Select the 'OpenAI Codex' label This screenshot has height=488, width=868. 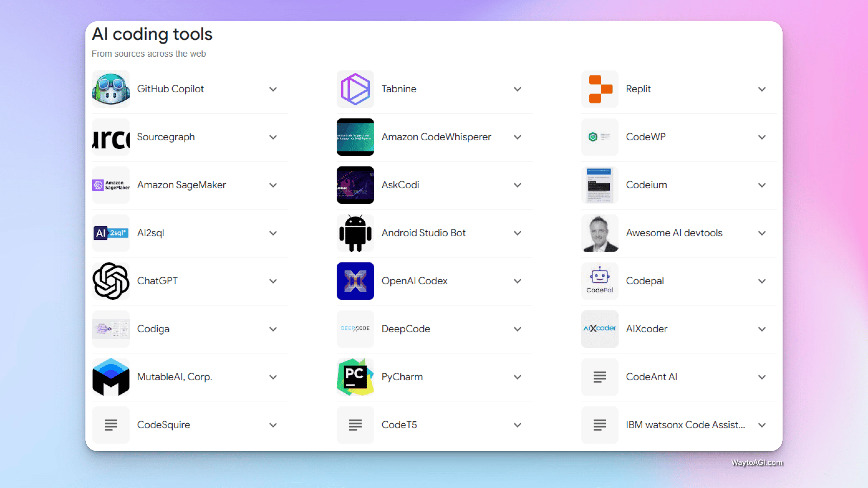coord(414,281)
